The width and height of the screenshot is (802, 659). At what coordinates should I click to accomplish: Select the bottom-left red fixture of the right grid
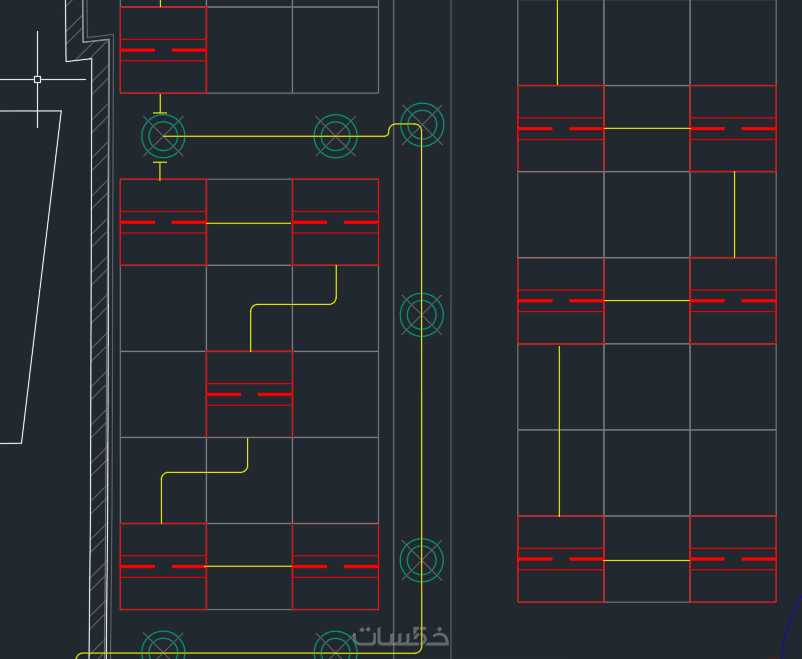pos(561,559)
